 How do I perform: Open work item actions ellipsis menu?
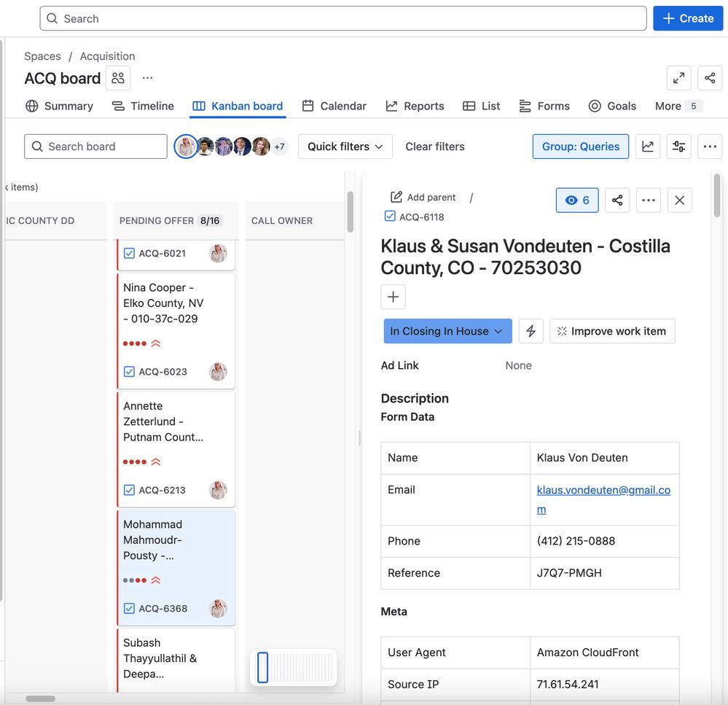648,200
